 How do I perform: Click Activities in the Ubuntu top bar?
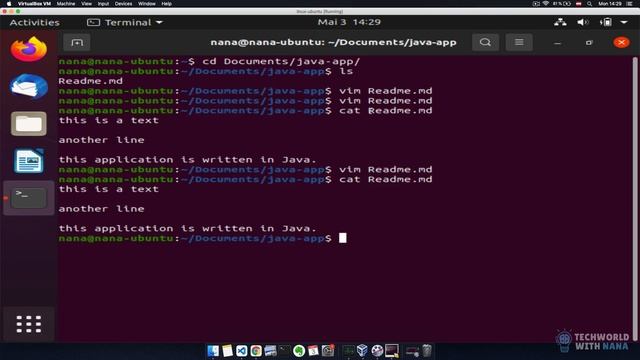(35, 22)
